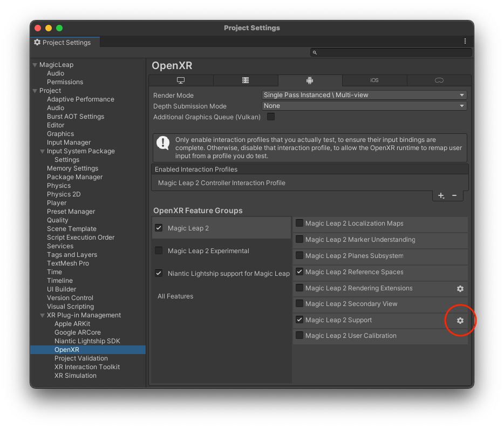This screenshot has height=428, width=504.
Task: Click the warning exclamation icon
Action: tap(163, 143)
